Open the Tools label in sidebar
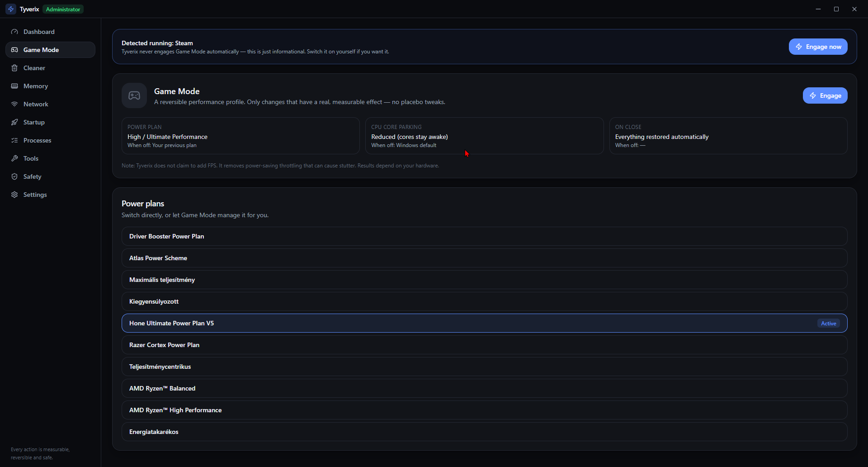The width and height of the screenshot is (868, 467). pos(31,158)
